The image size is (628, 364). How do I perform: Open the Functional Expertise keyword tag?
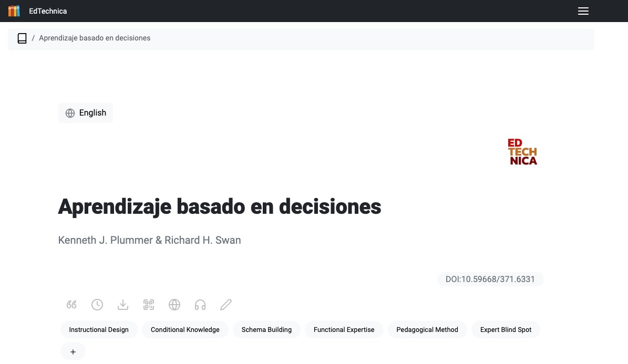coord(344,330)
